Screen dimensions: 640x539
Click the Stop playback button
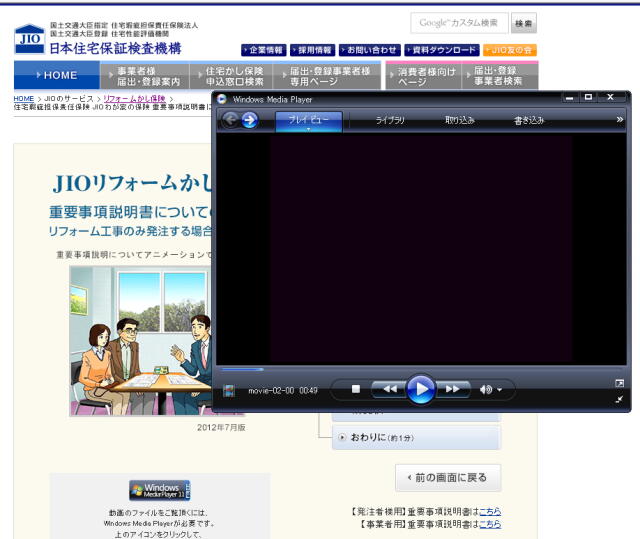tap(355, 389)
